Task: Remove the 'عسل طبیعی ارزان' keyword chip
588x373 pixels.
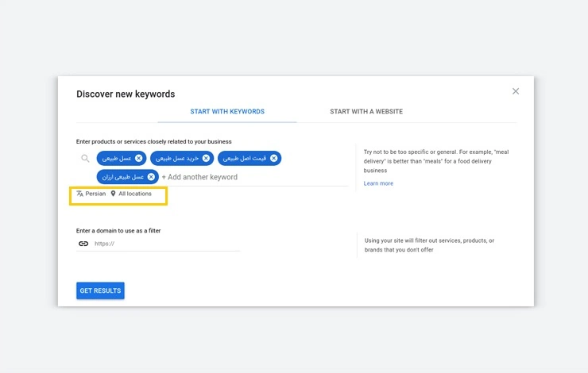Action: (x=151, y=177)
